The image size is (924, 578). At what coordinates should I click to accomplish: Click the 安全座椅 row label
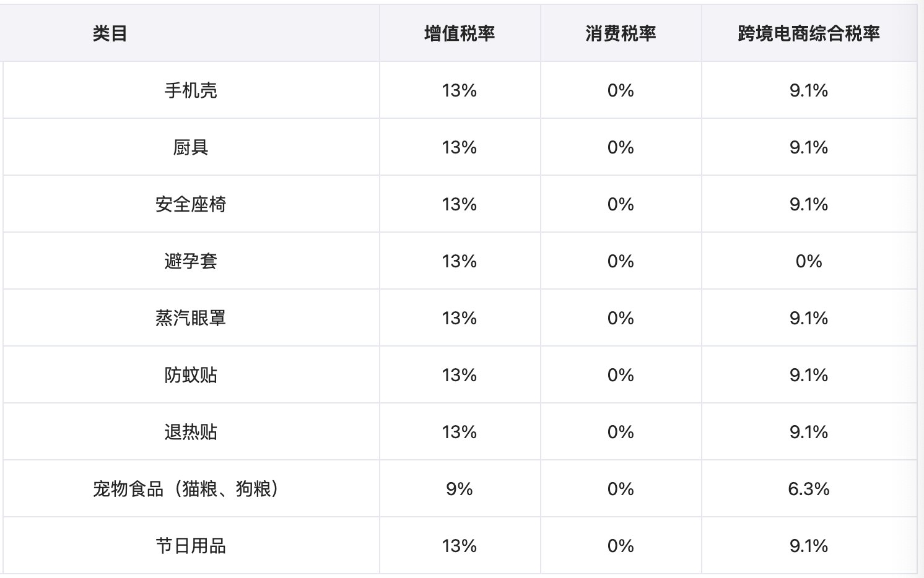(191, 204)
